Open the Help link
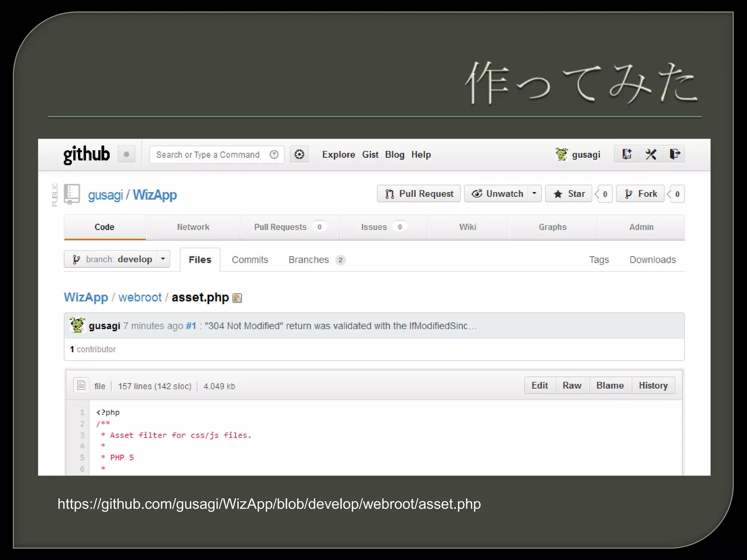The height and width of the screenshot is (560, 747). pyautogui.click(x=421, y=155)
